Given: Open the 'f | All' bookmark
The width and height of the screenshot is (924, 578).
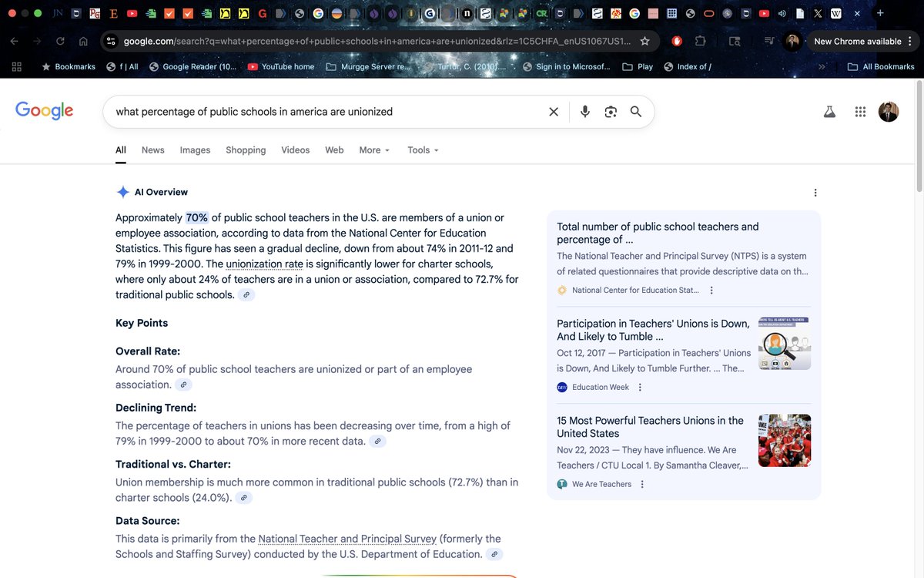Looking at the screenshot, I should pyautogui.click(x=122, y=67).
